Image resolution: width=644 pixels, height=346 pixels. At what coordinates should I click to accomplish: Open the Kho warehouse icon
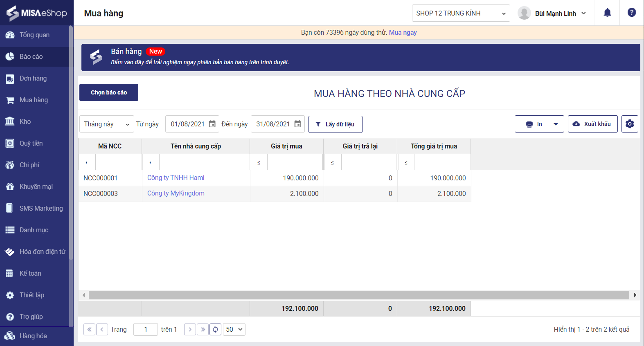point(10,121)
